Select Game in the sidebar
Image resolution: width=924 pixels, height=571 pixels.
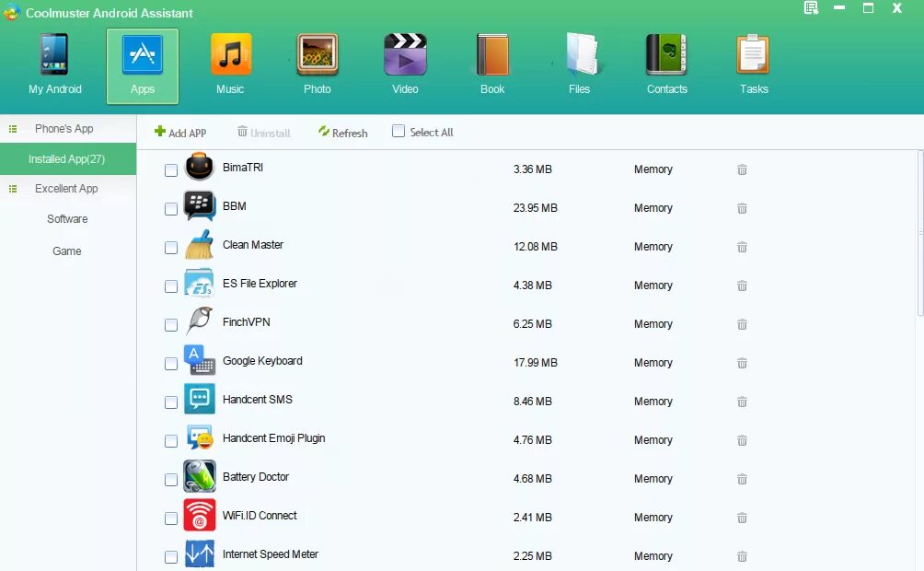[x=66, y=251]
